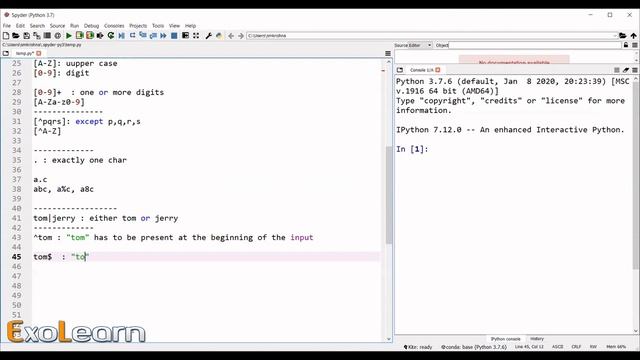Toggle the Help pane lock icon
The height and width of the screenshot is (360, 640).
click(x=626, y=45)
